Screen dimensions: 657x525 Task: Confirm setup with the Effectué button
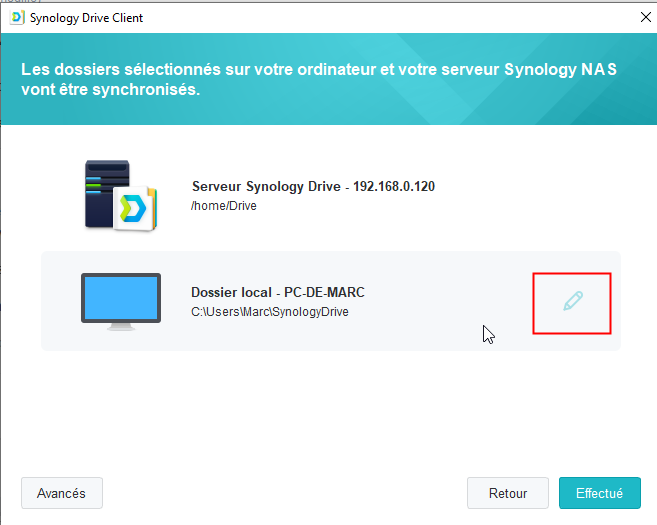(600, 493)
